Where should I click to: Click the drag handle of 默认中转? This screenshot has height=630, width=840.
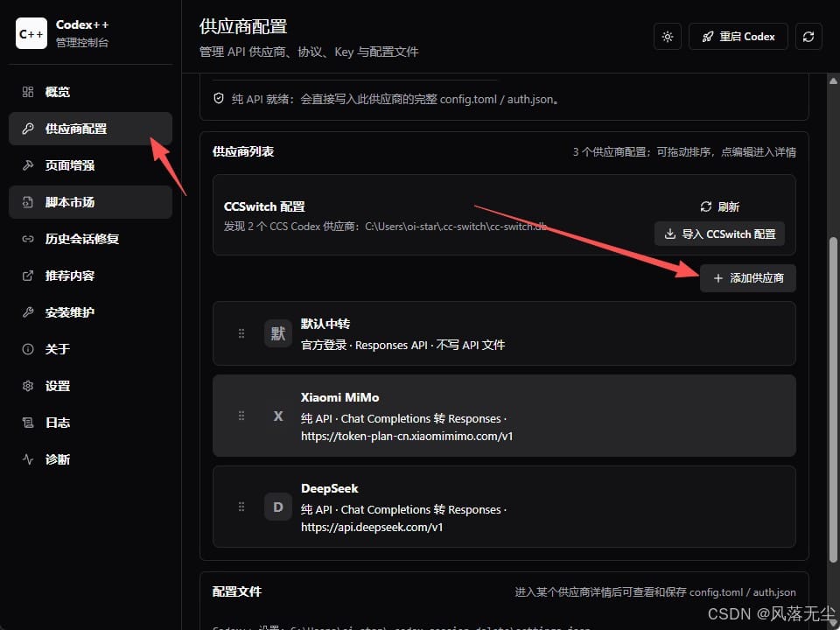point(241,333)
